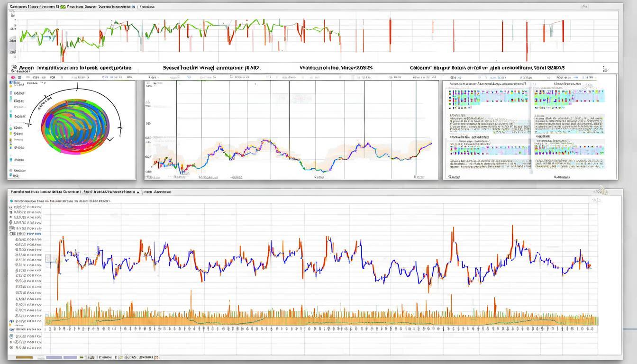The width and height of the screenshot is (637, 364).
Task: Open the dropdown arrow on first tab of bottom window
Action: [138, 192]
